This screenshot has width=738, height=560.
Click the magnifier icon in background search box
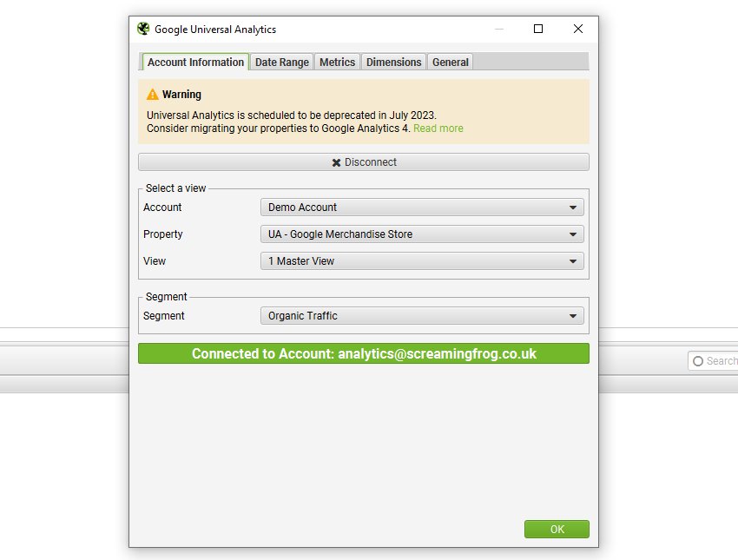pyautogui.click(x=698, y=361)
